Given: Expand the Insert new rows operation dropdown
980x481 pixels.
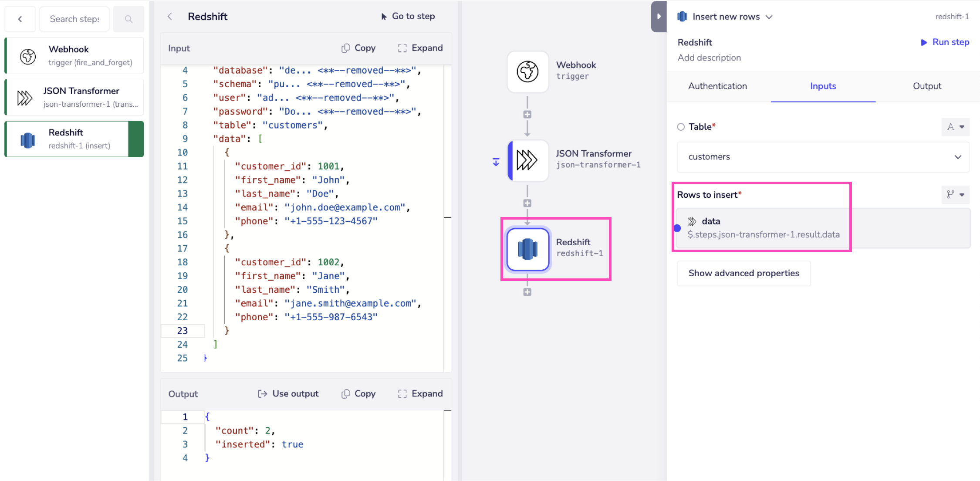Looking at the screenshot, I should click(769, 17).
